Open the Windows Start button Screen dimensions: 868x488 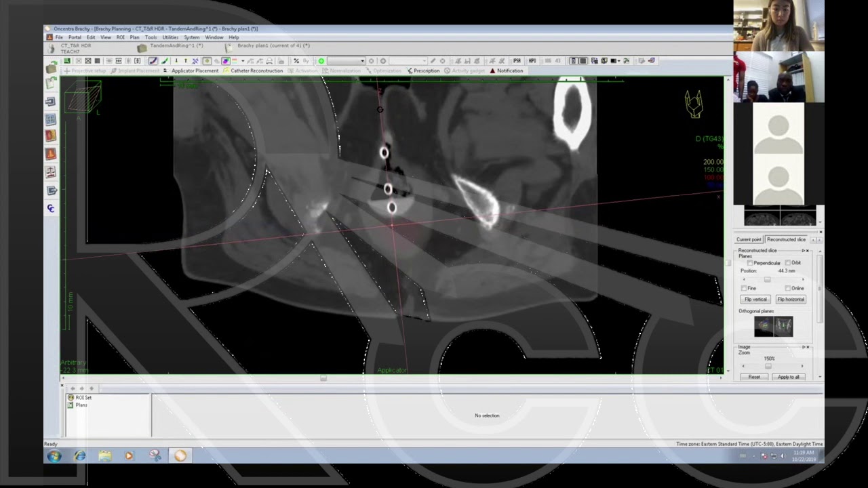click(54, 456)
